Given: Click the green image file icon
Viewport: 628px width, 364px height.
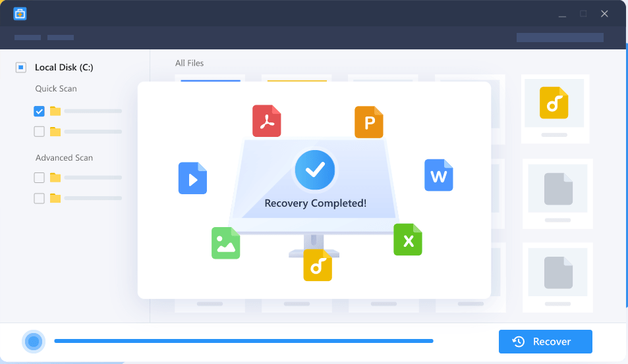Looking at the screenshot, I should 226,243.
